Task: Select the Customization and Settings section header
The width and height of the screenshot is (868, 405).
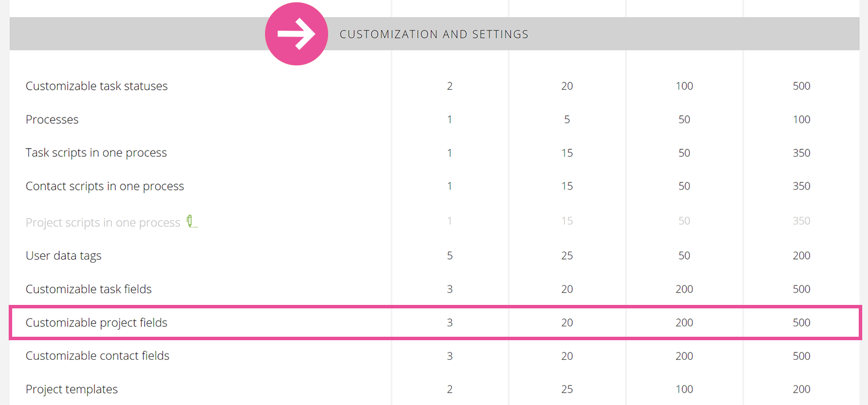Action: 434,34
